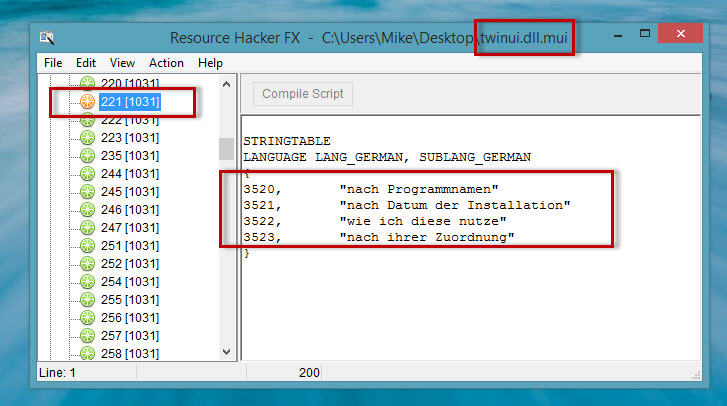This screenshot has height=406, width=727.
Task: Click the green icon beside 256 [1031]
Action: click(87, 318)
